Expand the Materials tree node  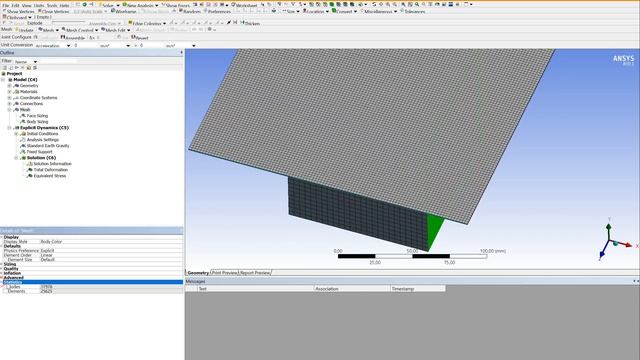pos(9,92)
